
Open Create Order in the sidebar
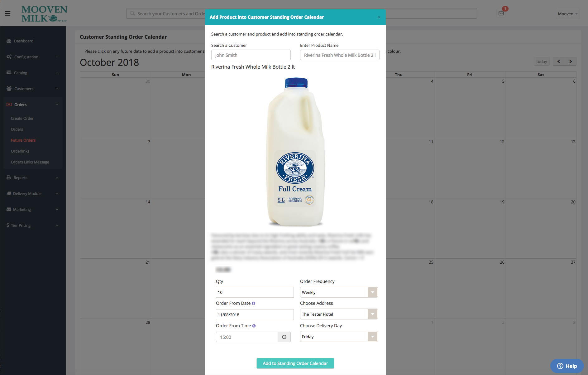(x=22, y=118)
